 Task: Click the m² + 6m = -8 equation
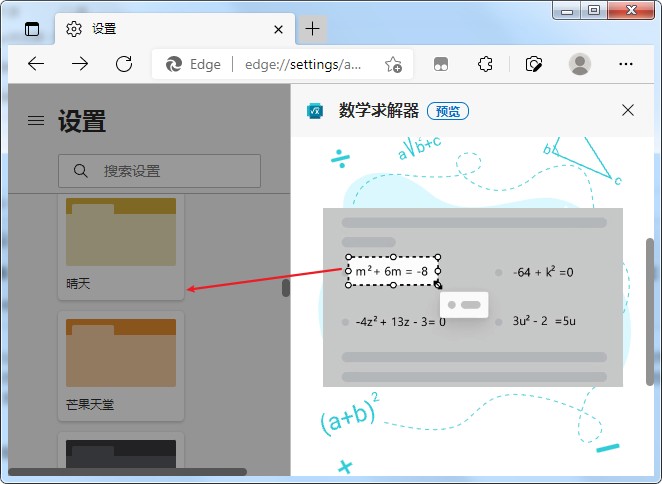pos(392,271)
